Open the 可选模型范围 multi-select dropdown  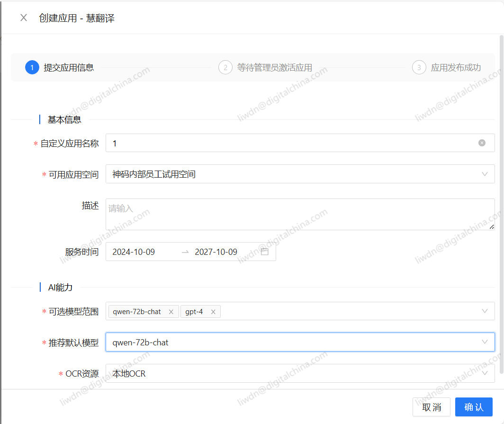[x=485, y=311]
